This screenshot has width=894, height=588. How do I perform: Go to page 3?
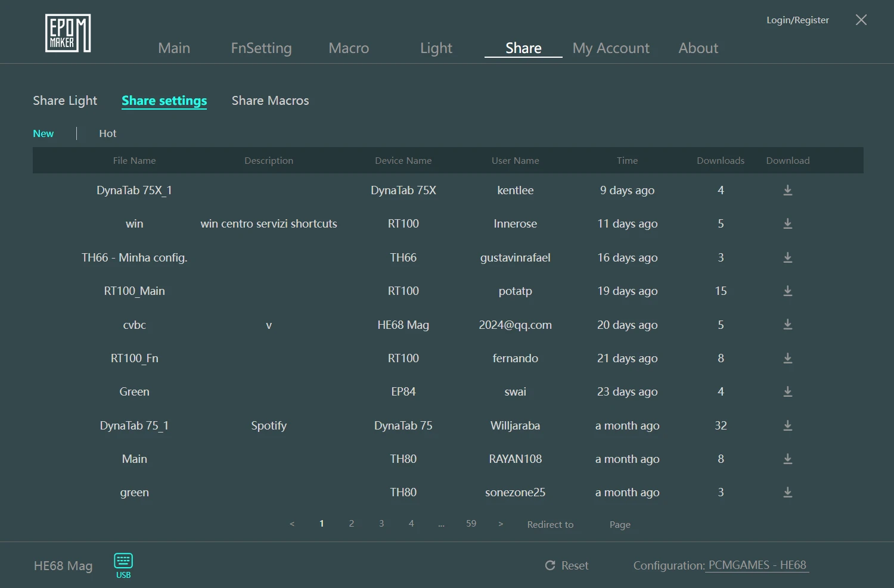pyautogui.click(x=381, y=524)
